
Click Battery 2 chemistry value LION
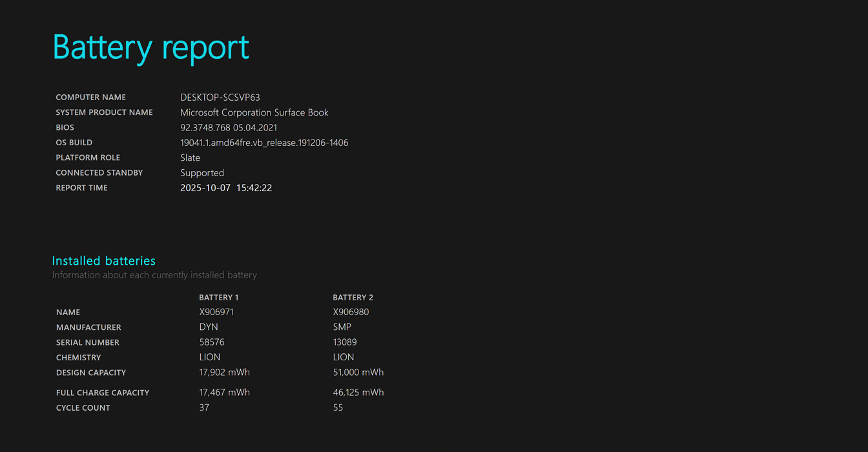344,357
